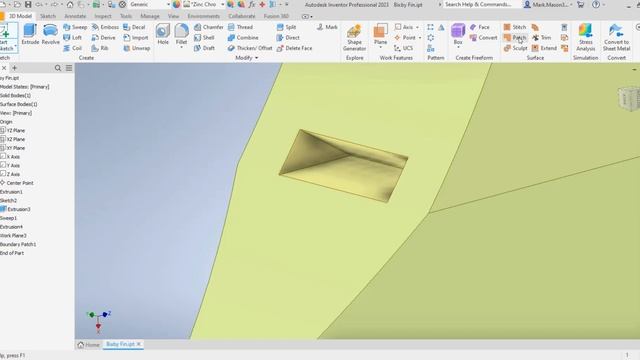Open the Inspect ribbon tab
This screenshot has width=640, height=360.
(x=103, y=16)
